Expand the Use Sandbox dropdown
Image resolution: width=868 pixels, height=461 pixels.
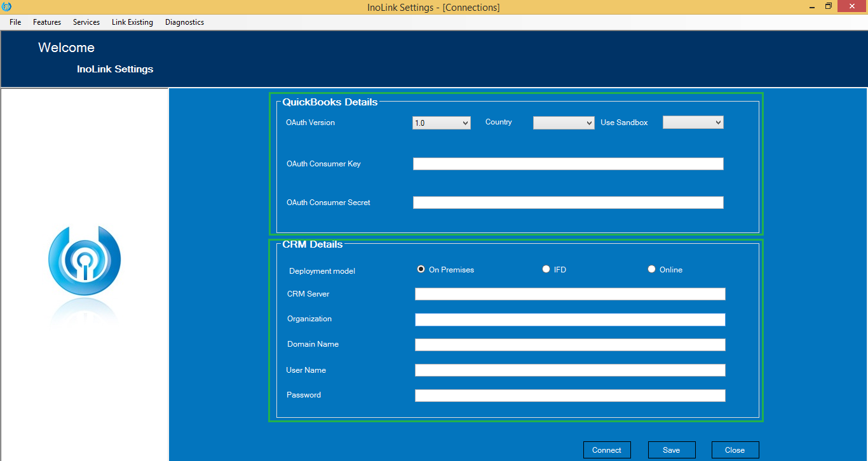pos(693,122)
